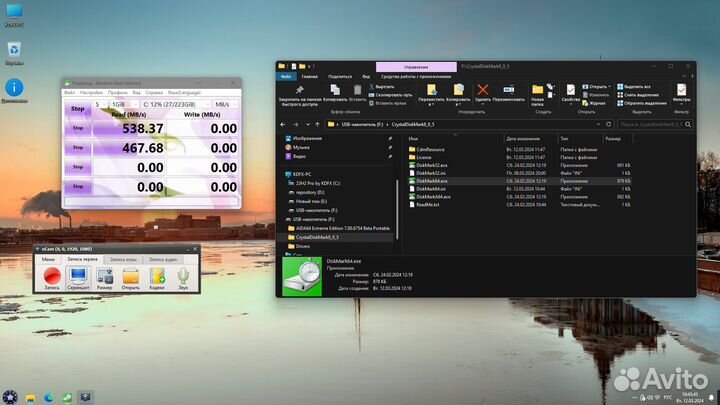The height and width of the screenshot is (405, 720).
Task: Click the Переименовать rename icon
Action: point(508,90)
